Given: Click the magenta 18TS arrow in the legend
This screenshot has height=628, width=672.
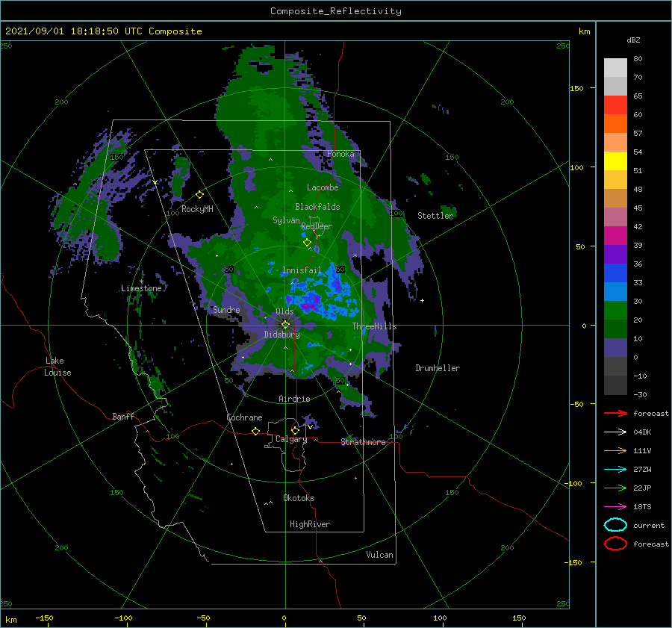Looking at the screenshot, I should click(615, 507).
